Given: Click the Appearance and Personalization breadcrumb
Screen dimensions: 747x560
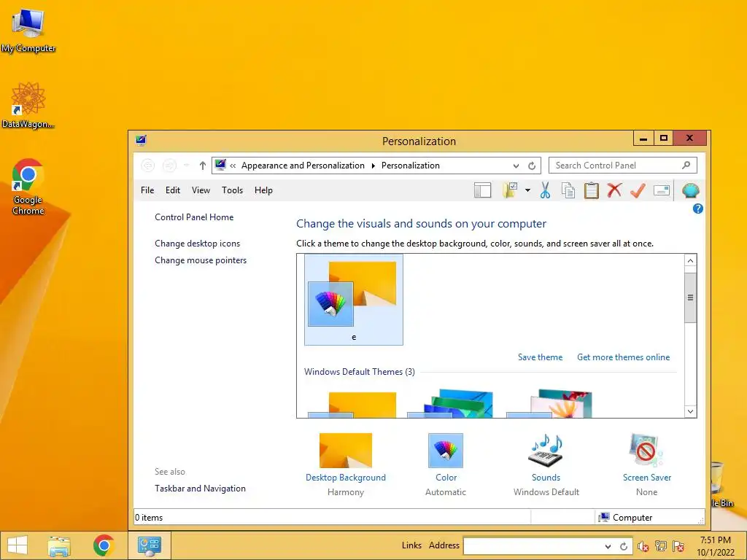Looking at the screenshot, I should (x=303, y=166).
